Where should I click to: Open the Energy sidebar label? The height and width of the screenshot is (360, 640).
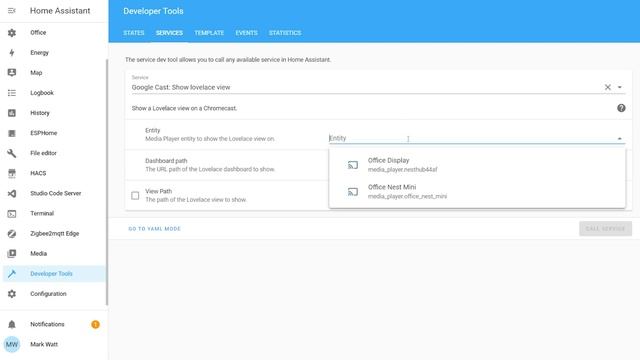(x=39, y=53)
